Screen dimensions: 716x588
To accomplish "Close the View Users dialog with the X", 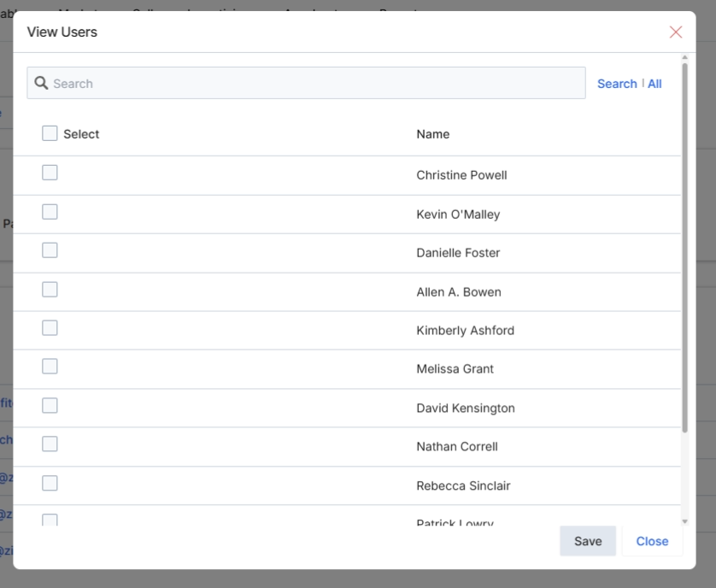I will pyautogui.click(x=676, y=32).
